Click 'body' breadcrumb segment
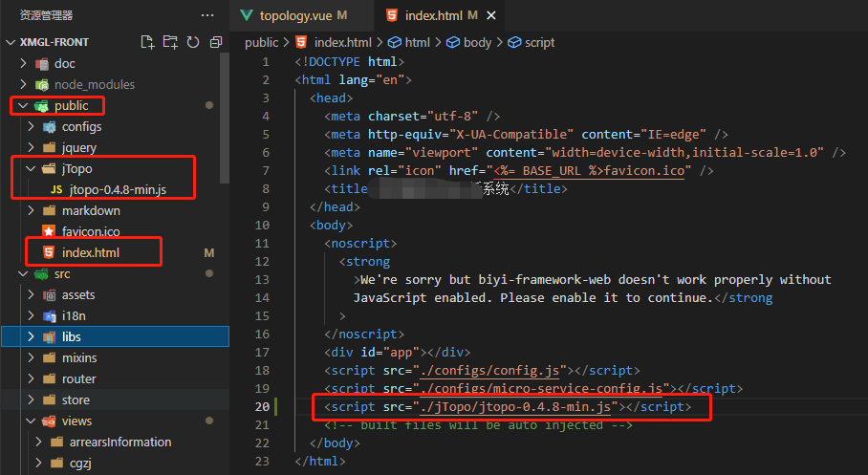The width and height of the screenshot is (868, 475). click(x=477, y=43)
